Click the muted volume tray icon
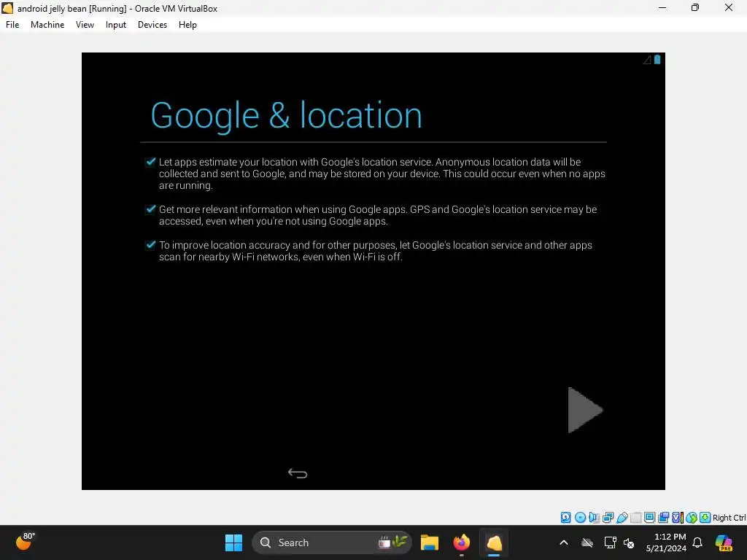The width and height of the screenshot is (747, 560). point(629,542)
